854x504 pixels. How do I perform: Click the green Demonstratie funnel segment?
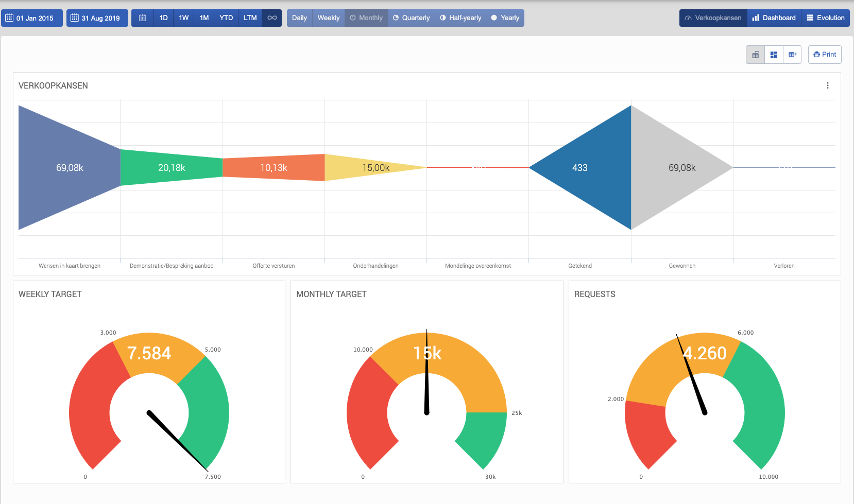[x=172, y=168]
